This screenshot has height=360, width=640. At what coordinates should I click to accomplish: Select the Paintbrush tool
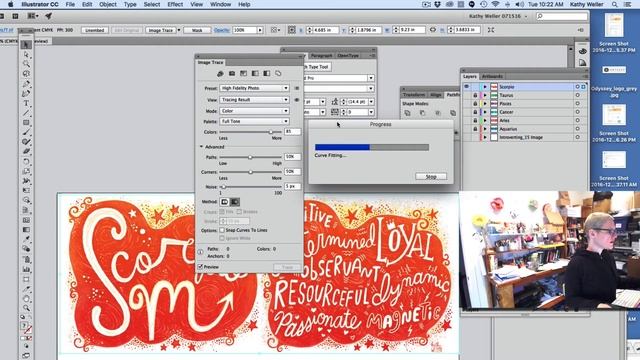(26, 132)
